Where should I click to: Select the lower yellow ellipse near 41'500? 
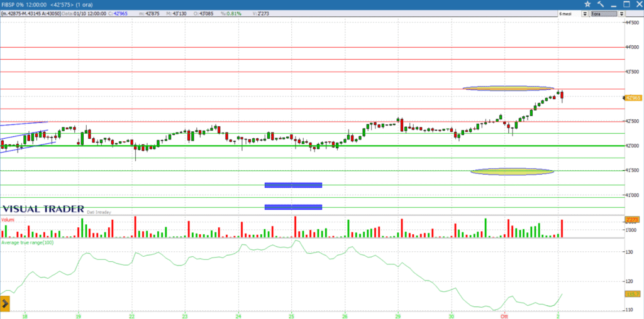tap(513, 171)
